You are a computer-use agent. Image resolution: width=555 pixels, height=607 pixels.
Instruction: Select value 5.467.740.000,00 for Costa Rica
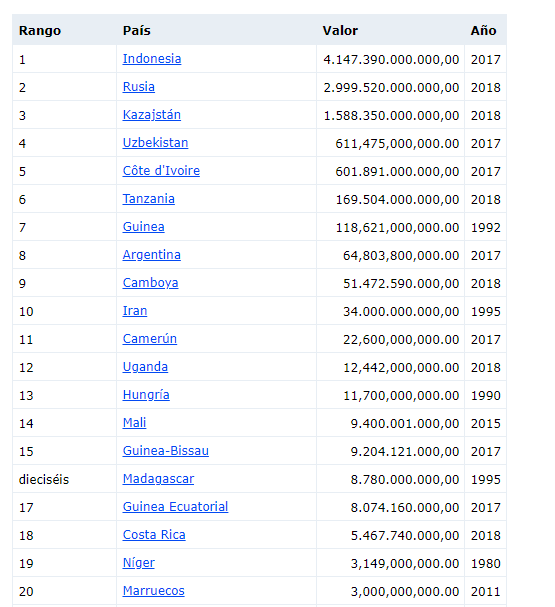point(405,536)
